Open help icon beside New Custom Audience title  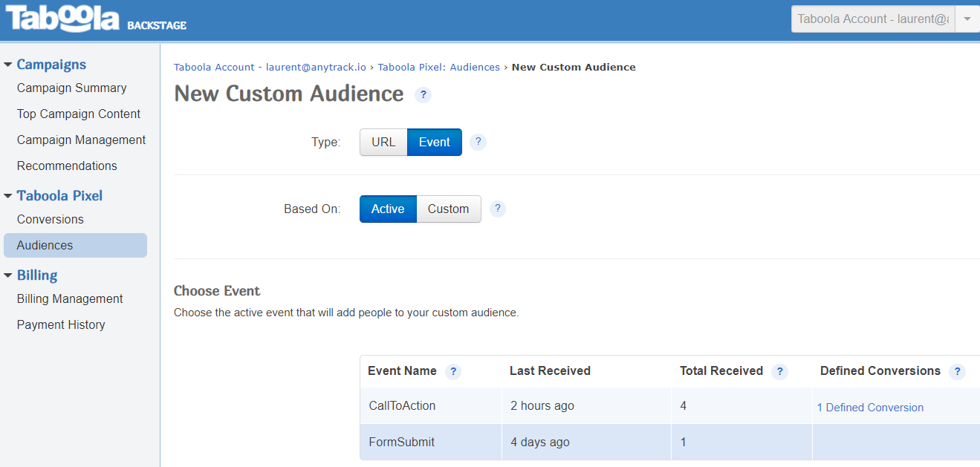423,95
